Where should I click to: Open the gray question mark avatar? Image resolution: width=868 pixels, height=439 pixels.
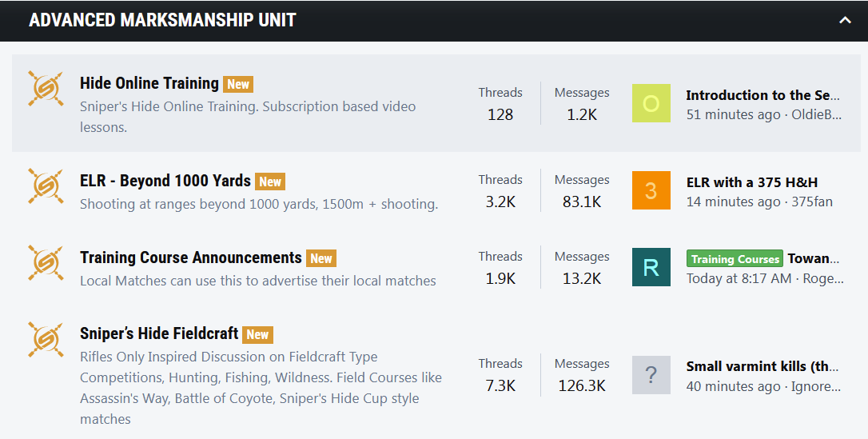pyautogui.click(x=651, y=375)
